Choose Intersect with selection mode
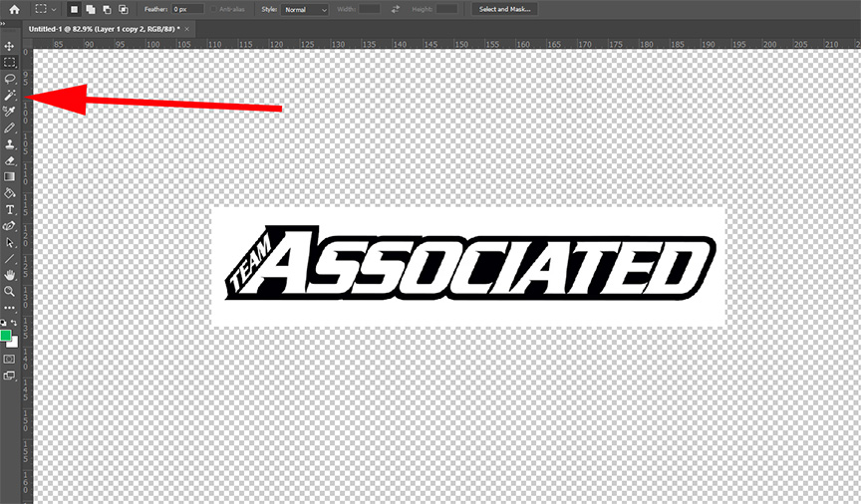 click(x=124, y=9)
